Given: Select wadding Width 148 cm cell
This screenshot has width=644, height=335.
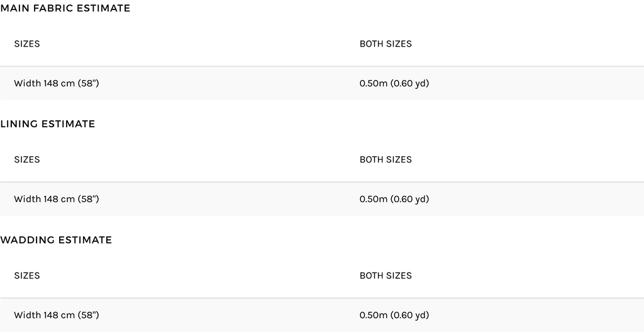Looking at the screenshot, I should pos(57,315).
